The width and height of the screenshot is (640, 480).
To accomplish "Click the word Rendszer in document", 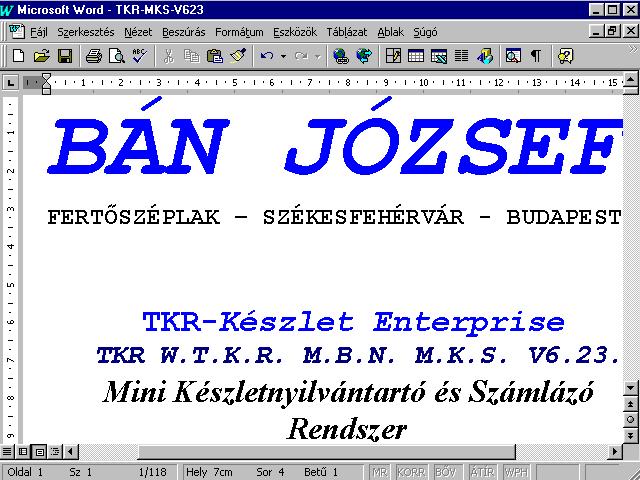I will click(x=347, y=429).
